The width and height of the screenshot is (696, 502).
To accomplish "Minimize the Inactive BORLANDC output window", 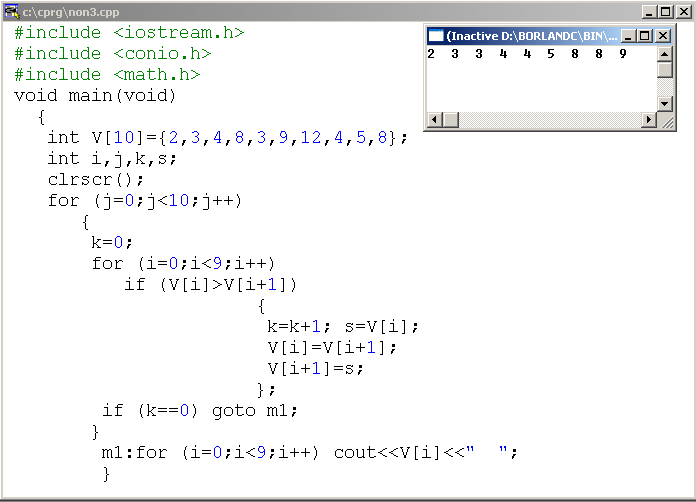I will [628, 36].
